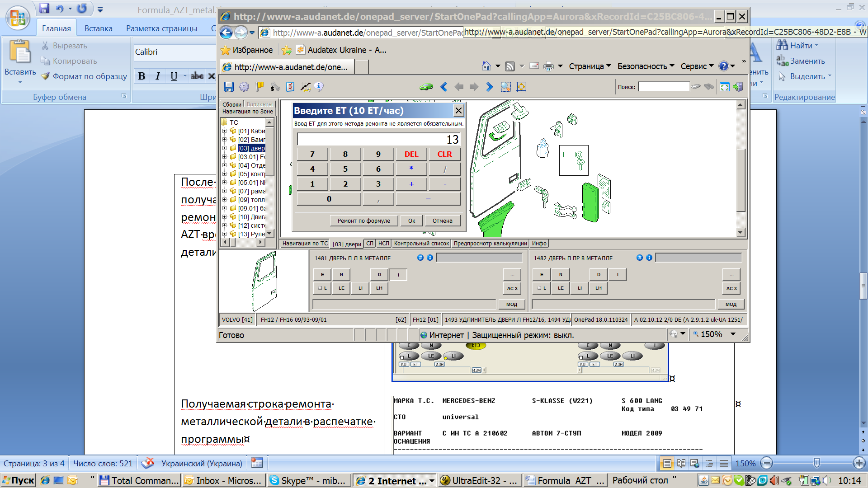The width and height of the screenshot is (868, 488).
Task: Click the Ремонт по формуле button
Action: [364, 221]
